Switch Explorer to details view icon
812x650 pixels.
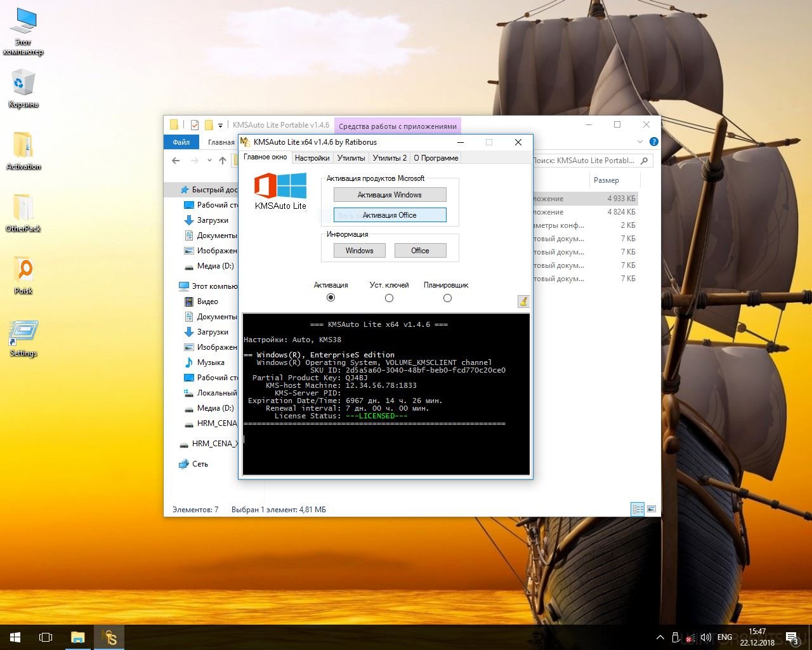coord(638,509)
